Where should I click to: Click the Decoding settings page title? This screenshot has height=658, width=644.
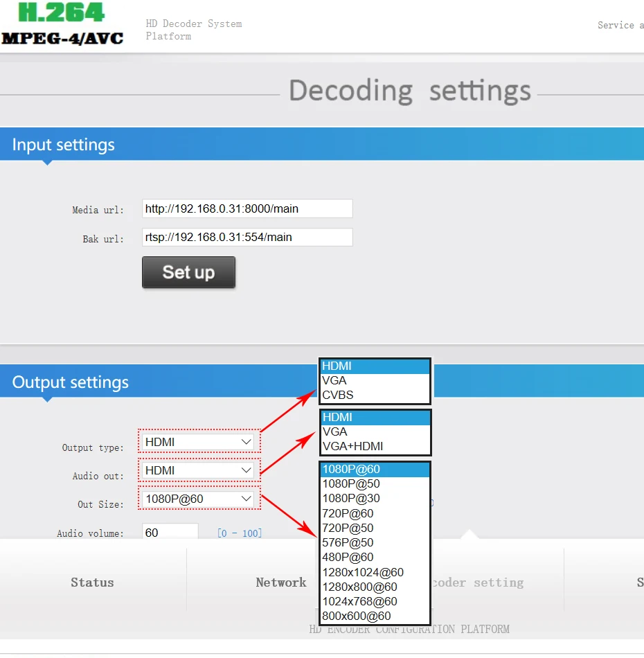point(410,90)
